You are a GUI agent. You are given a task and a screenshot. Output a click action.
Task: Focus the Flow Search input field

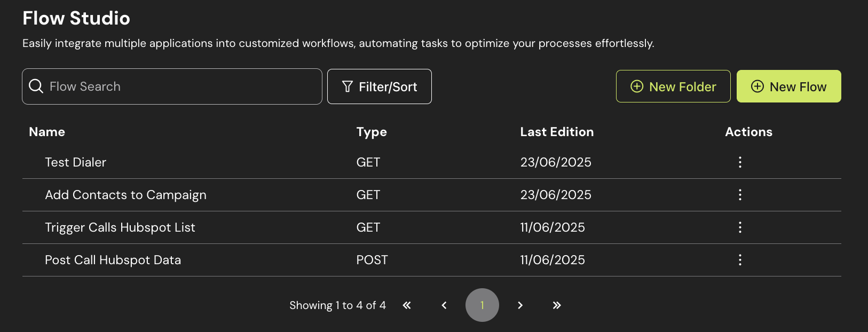[x=182, y=86]
